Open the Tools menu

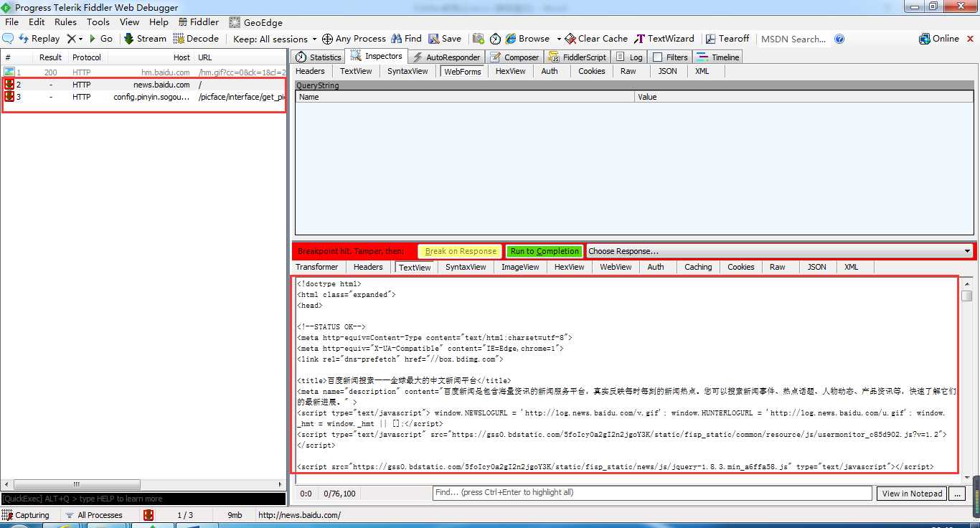(x=98, y=22)
